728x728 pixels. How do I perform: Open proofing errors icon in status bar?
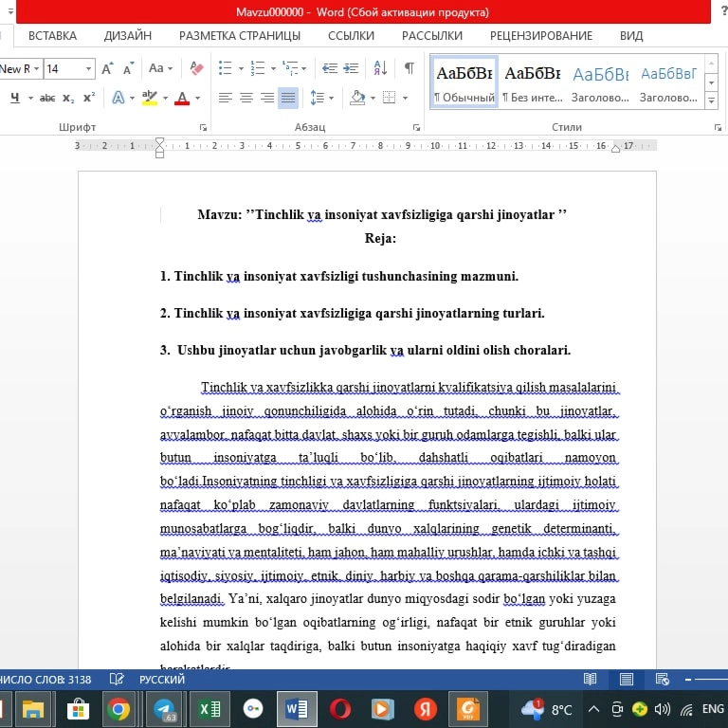click(x=117, y=680)
